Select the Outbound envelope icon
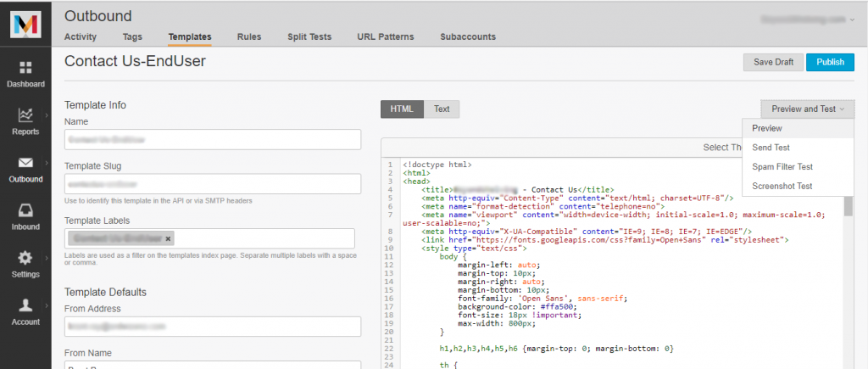Image resolution: width=868 pixels, height=369 pixels. pos(25,163)
